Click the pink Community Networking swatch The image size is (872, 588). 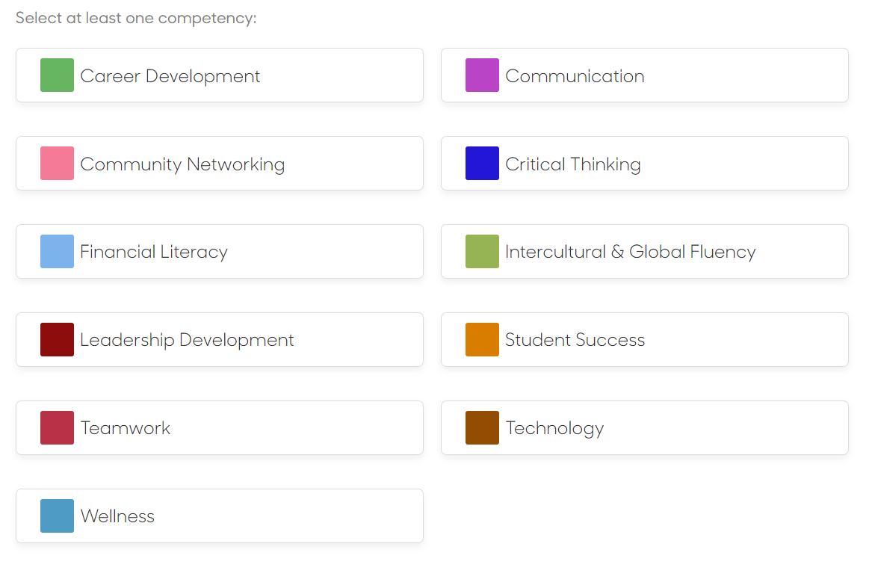point(58,164)
